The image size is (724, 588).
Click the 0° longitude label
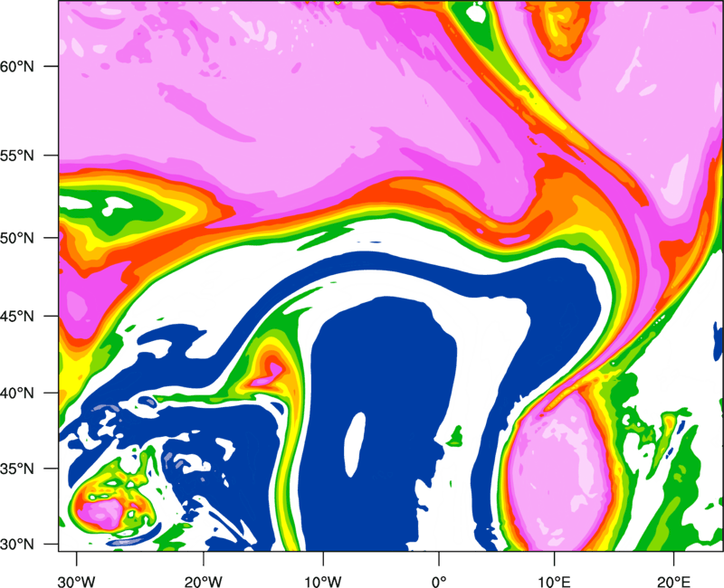pyautogui.click(x=439, y=582)
